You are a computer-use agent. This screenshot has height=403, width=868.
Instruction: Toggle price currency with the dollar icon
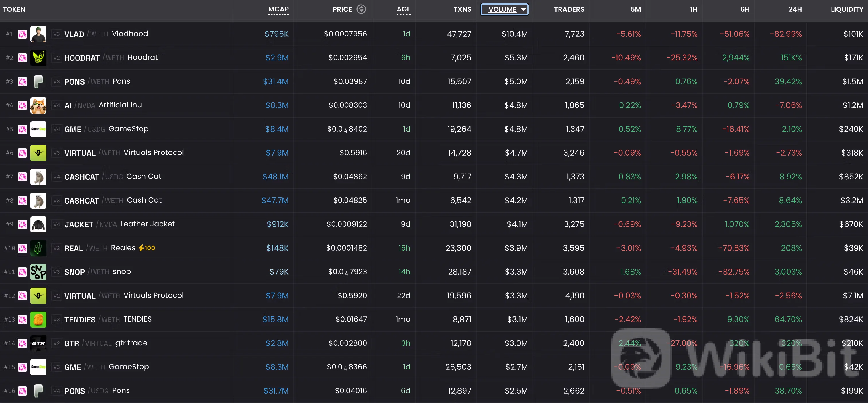point(361,9)
